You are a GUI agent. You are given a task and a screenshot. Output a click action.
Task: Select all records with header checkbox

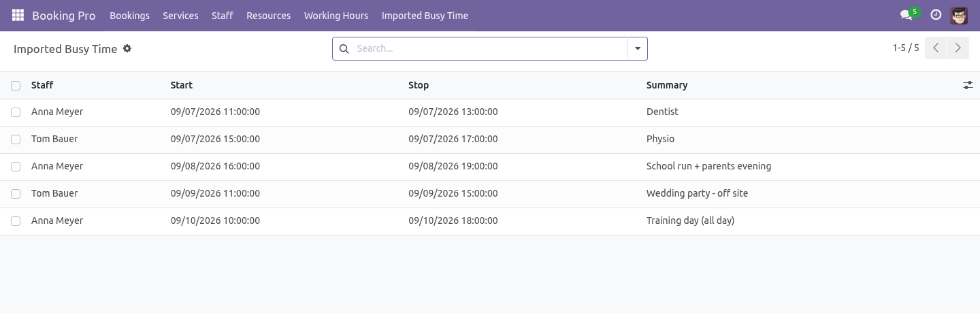(x=16, y=86)
